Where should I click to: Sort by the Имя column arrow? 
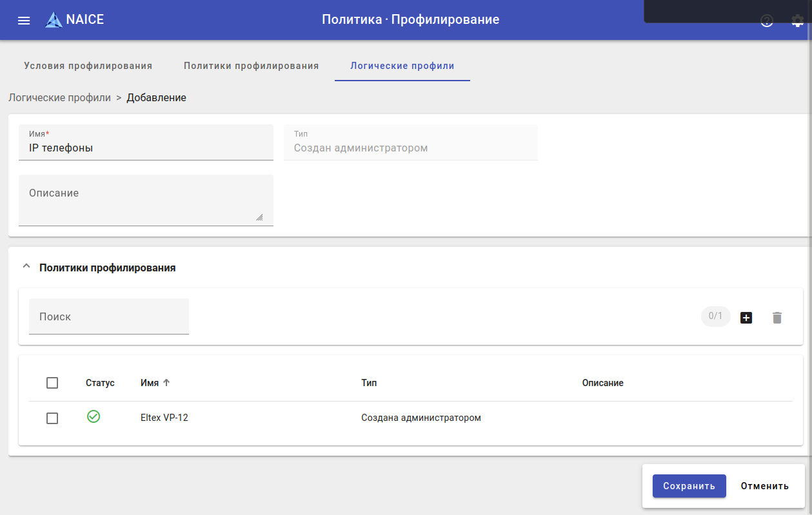point(166,382)
